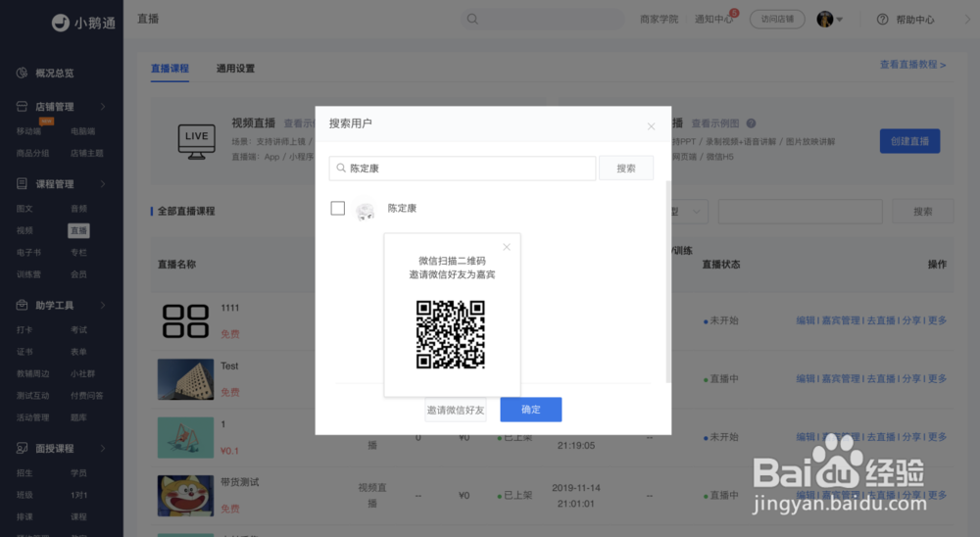Click the 店铺管理 shop icon
The height and width of the screenshot is (537, 980).
point(22,106)
